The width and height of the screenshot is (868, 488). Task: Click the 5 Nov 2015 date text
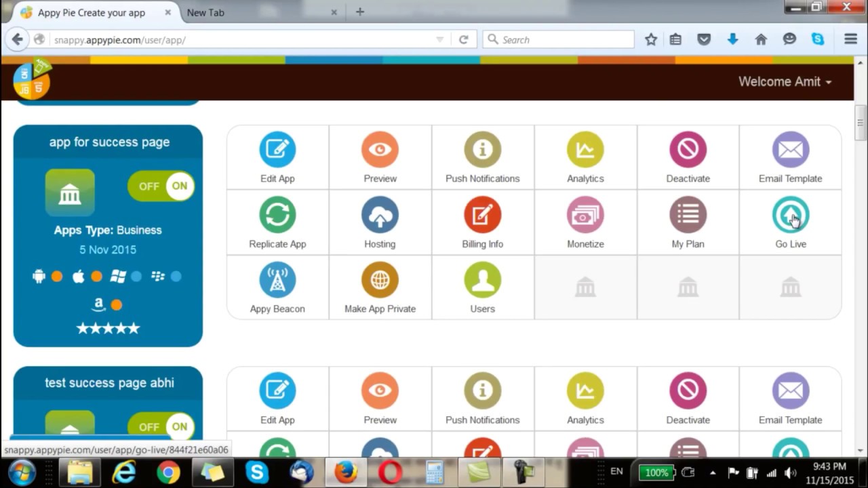(x=108, y=249)
